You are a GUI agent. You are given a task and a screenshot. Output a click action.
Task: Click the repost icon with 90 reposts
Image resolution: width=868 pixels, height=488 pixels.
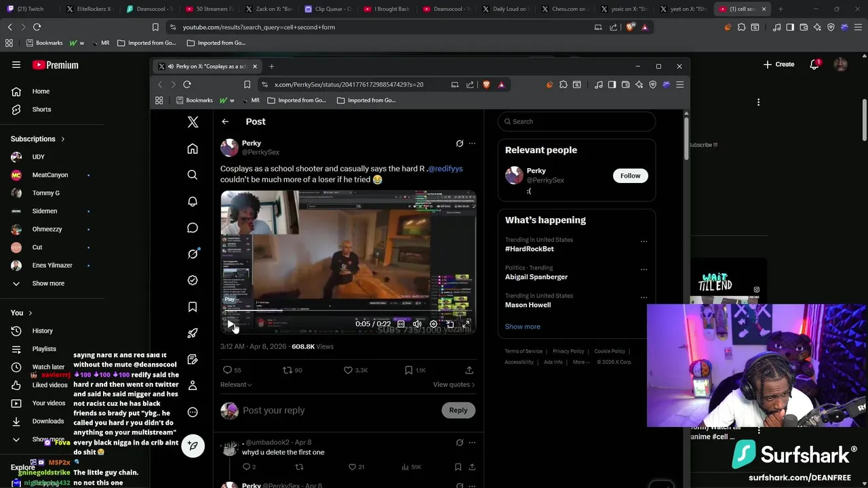[x=287, y=370]
